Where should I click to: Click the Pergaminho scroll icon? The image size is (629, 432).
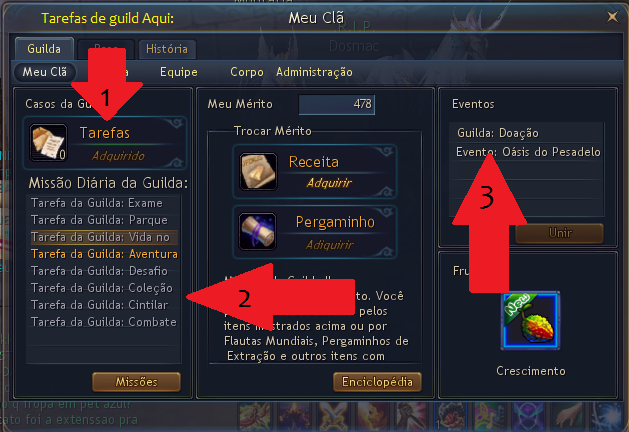pos(258,231)
